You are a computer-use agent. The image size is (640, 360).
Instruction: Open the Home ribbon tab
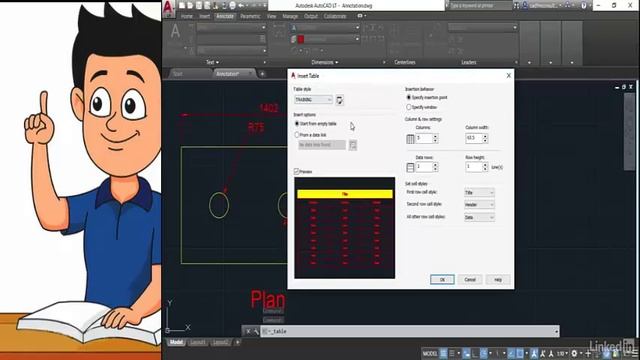coord(187,16)
